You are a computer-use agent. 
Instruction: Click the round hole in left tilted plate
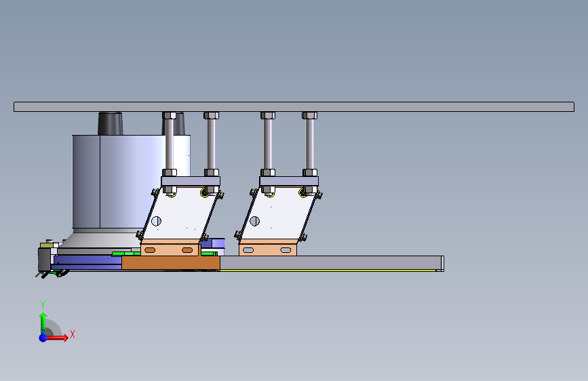157,221
